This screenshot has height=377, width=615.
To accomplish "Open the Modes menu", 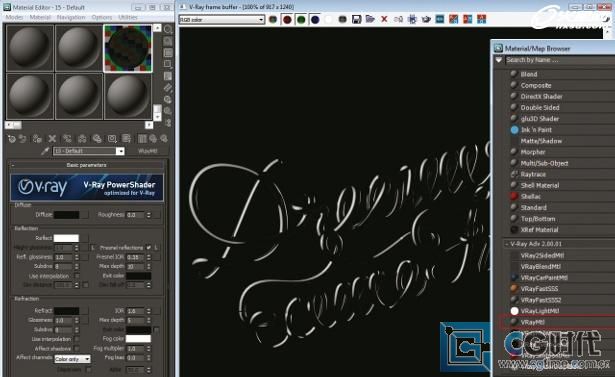I will (15, 17).
